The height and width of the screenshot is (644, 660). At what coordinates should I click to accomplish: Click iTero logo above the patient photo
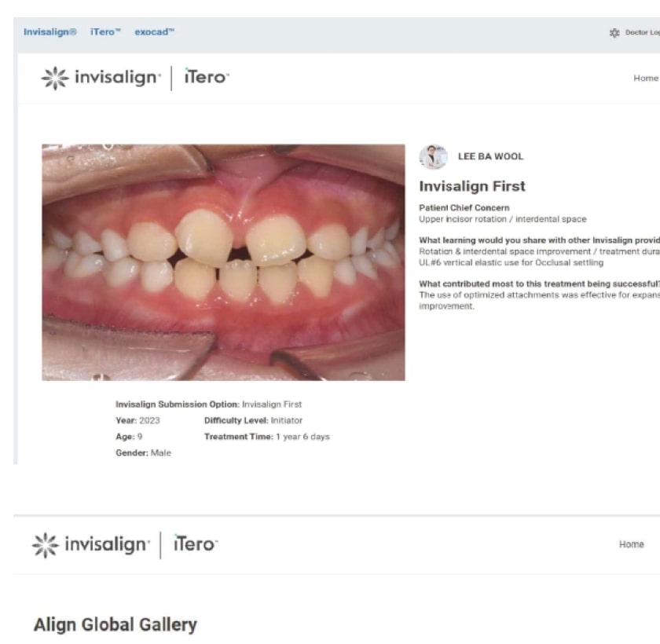(206, 78)
